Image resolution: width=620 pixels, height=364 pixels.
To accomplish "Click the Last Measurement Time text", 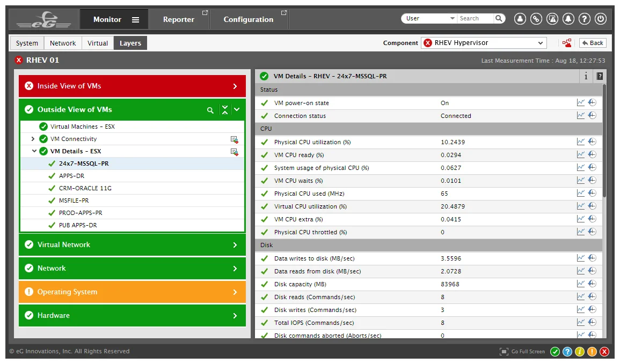I will click(543, 61).
